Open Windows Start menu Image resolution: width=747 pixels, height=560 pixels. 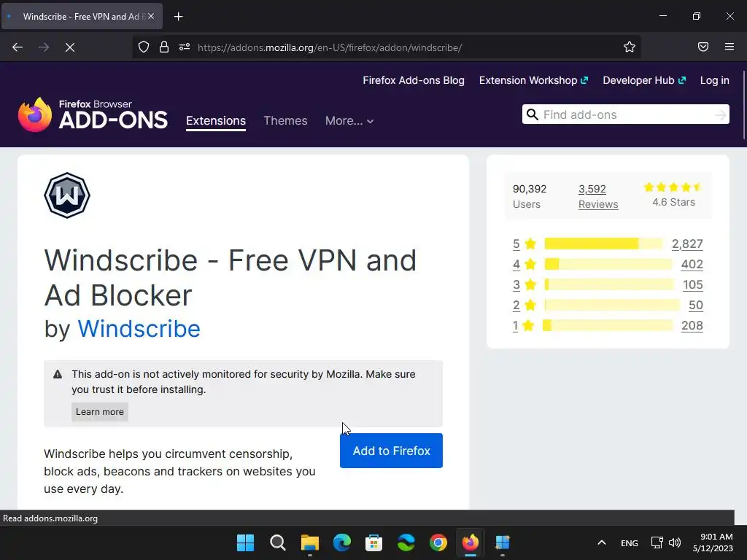245,542
